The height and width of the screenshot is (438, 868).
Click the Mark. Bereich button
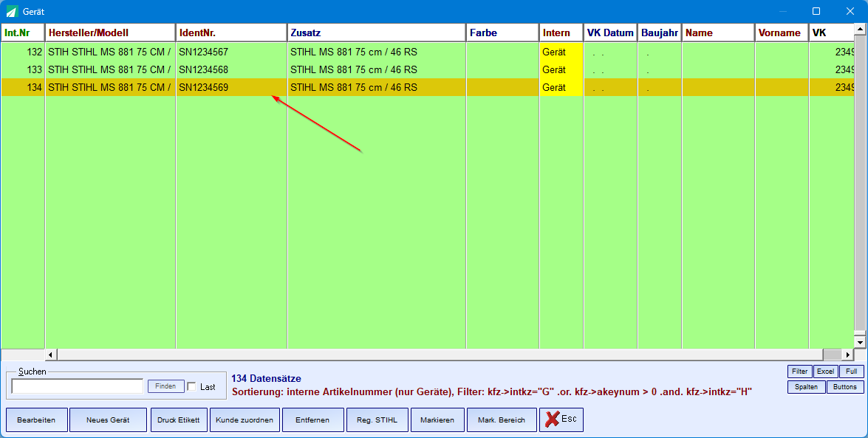502,420
